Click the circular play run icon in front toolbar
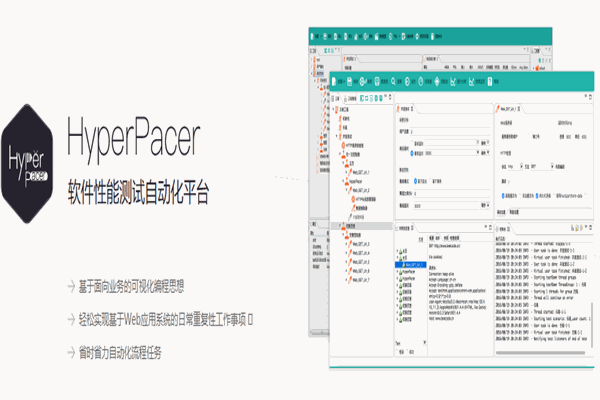 tap(408, 81)
